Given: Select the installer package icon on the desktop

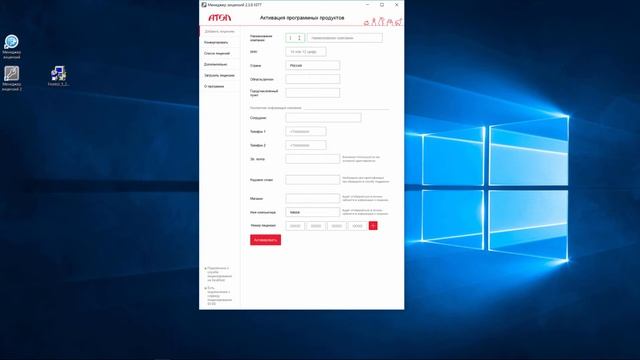Looking at the screenshot, I should click(58, 76).
